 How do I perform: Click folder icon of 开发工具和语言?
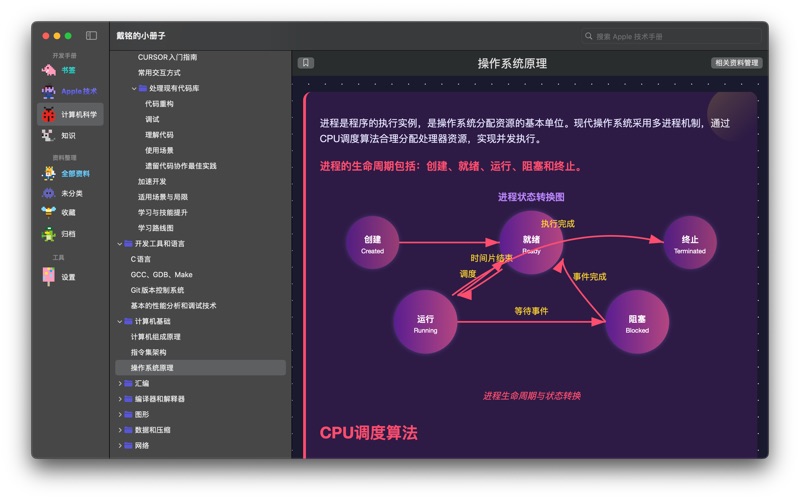(129, 243)
